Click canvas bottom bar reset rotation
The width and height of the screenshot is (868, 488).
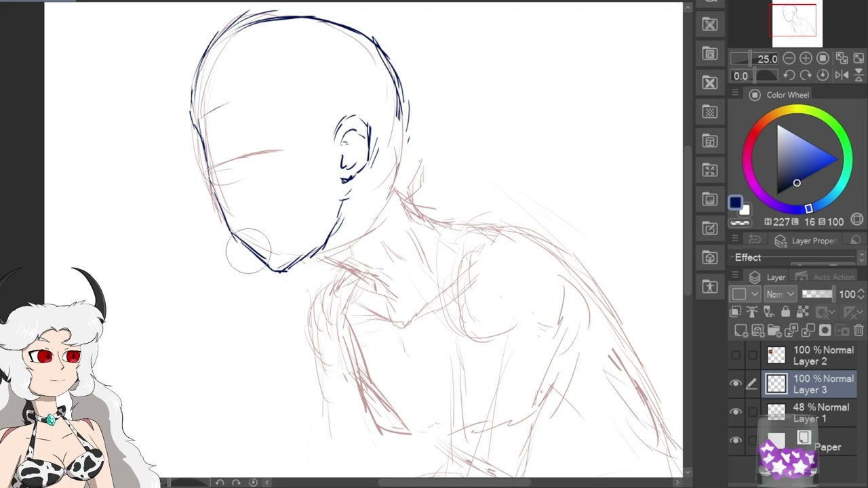253,483
